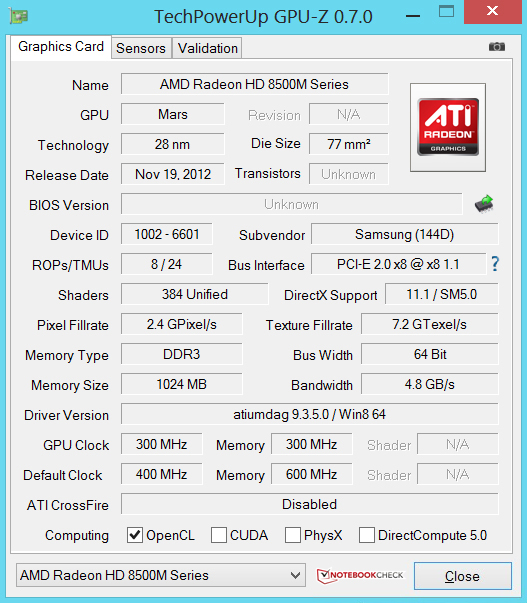Viewport: 527px width, 603px height.
Task: Maximize the GPU-Z window
Action: tap(446, 12)
